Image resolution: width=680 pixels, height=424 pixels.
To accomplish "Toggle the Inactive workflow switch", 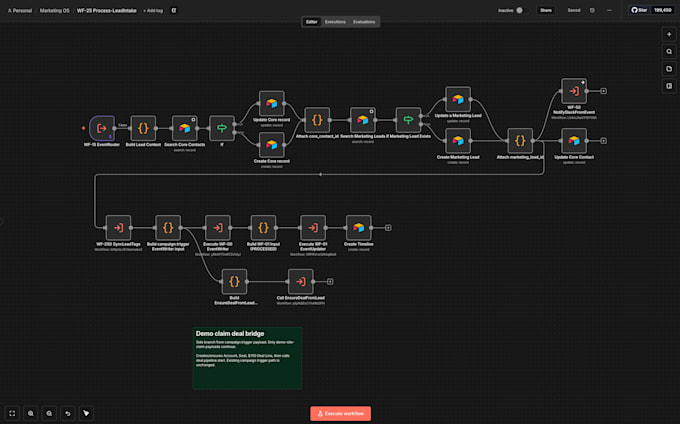I will pyautogui.click(x=520, y=10).
